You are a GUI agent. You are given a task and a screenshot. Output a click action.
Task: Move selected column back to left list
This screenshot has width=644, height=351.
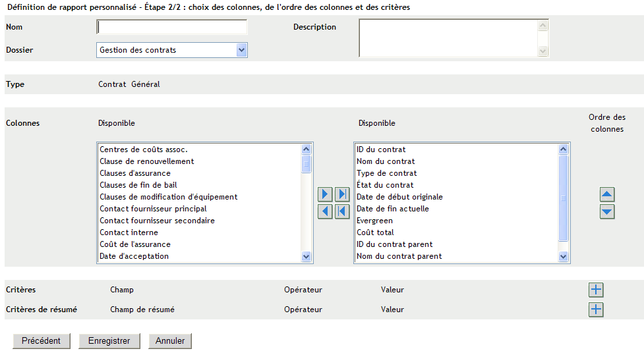point(325,211)
